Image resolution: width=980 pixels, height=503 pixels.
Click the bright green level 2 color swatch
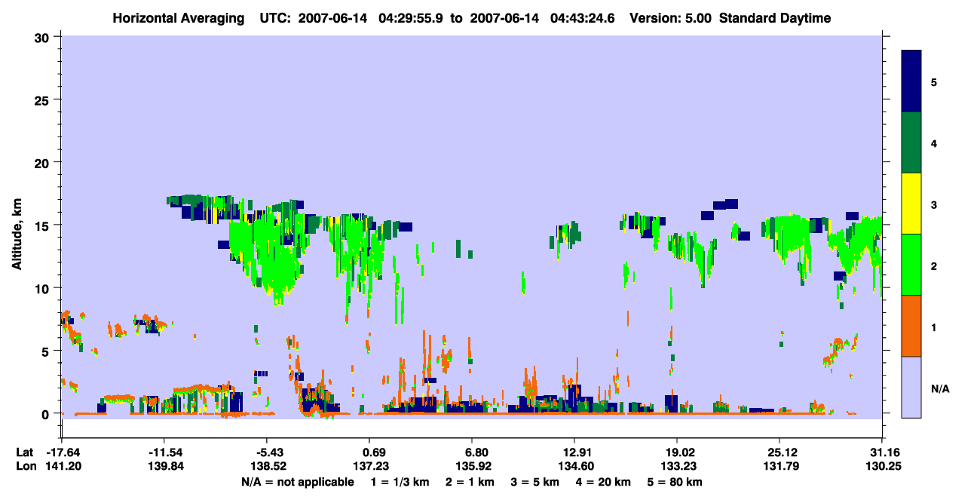911,265
